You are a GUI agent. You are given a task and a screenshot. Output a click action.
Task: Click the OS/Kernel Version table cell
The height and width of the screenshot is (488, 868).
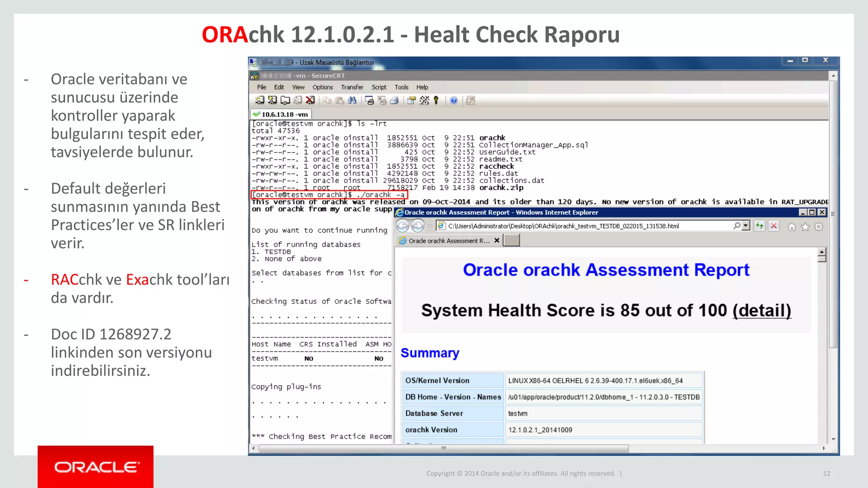453,380
